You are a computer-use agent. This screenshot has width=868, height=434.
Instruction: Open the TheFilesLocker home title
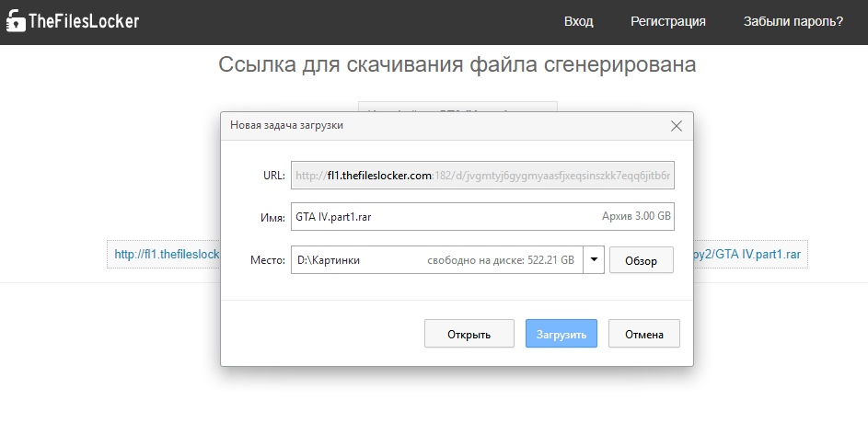pos(84,21)
